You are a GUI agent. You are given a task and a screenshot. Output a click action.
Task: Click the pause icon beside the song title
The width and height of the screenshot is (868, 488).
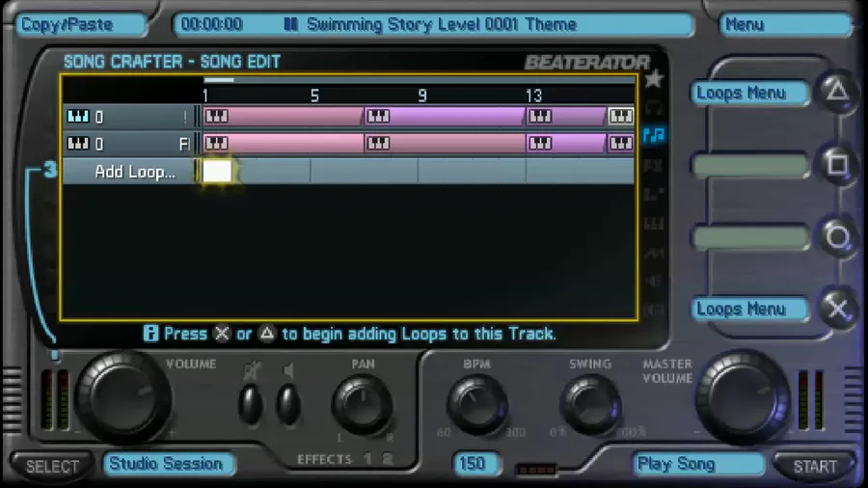(290, 24)
